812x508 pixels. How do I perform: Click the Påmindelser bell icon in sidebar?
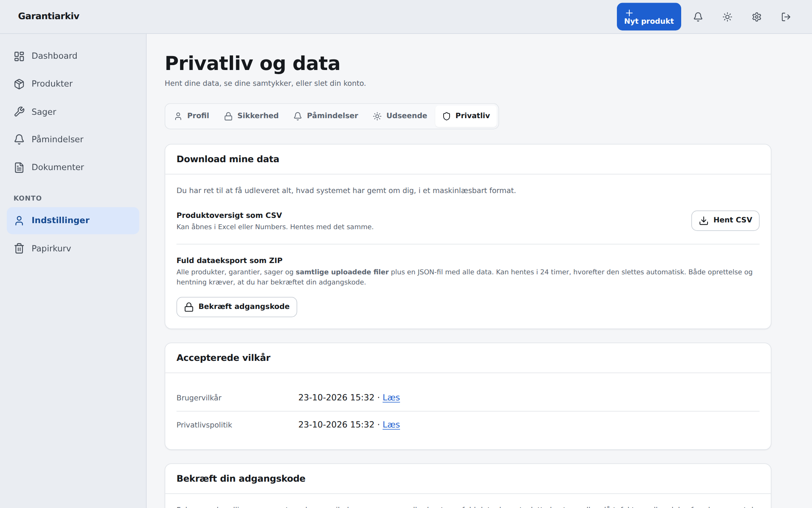tap(19, 140)
